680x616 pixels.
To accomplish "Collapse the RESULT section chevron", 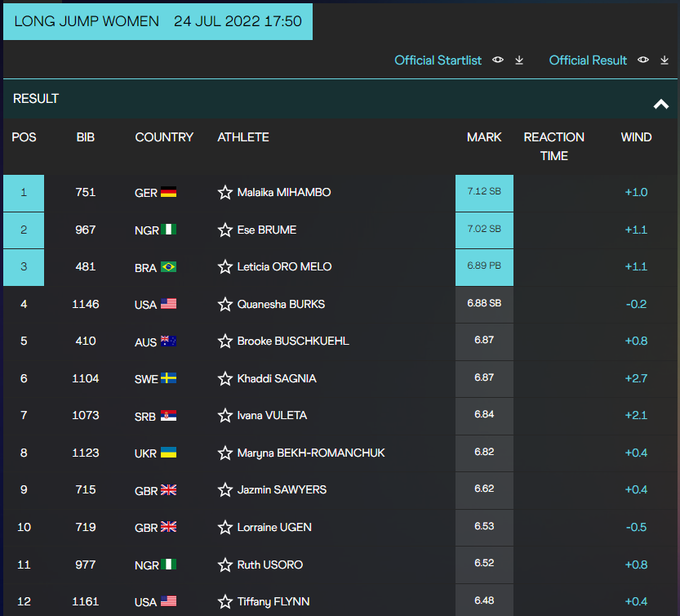I will click(x=660, y=103).
